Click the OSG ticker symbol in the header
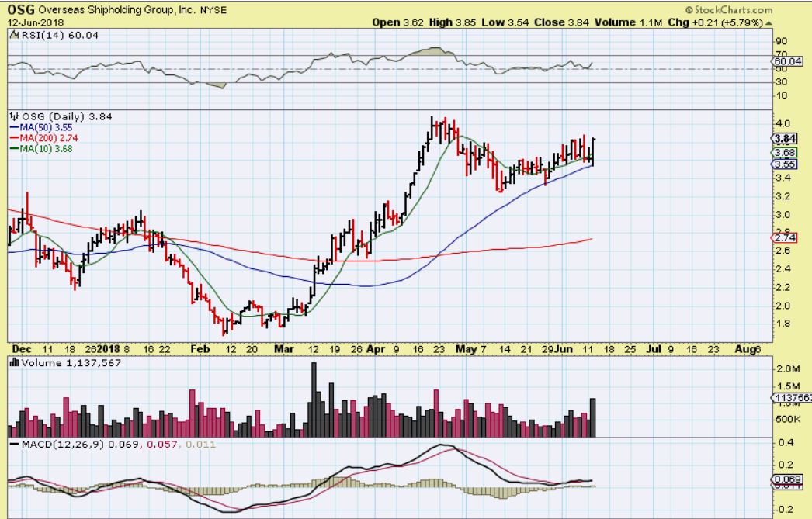Viewport: 812px width, 519px height. click(x=21, y=9)
